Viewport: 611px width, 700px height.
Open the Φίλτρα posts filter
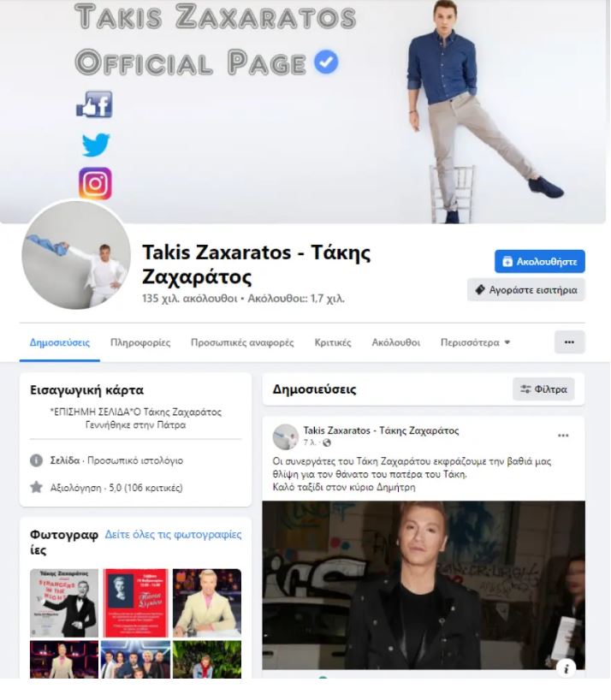(543, 389)
